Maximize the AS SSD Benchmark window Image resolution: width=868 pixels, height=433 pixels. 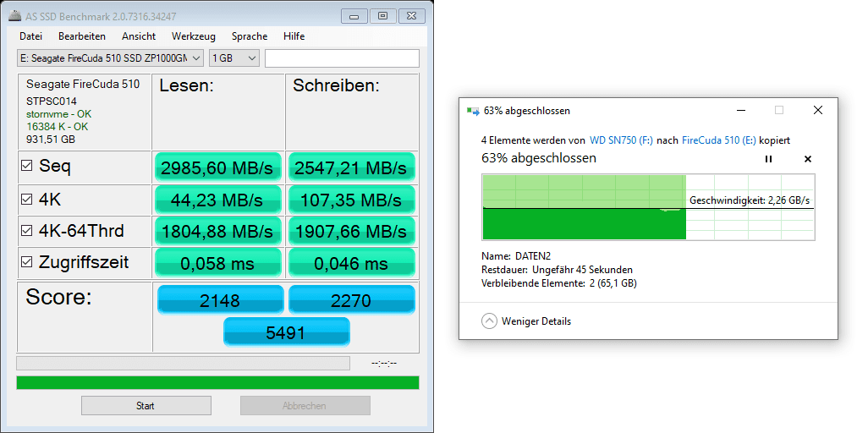coord(382,16)
